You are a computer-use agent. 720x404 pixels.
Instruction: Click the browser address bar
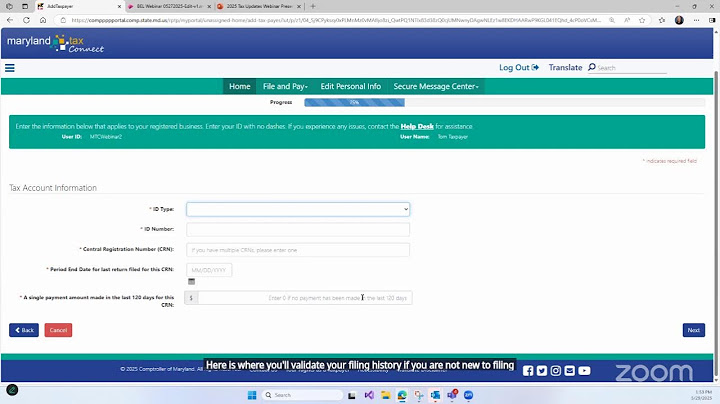pyautogui.click(x=335, y=20)
